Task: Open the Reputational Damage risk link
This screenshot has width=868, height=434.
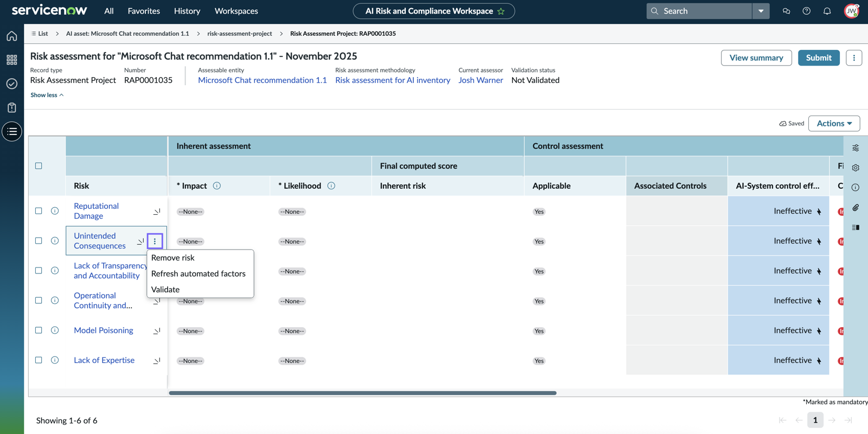Action: tap(97, 211)
